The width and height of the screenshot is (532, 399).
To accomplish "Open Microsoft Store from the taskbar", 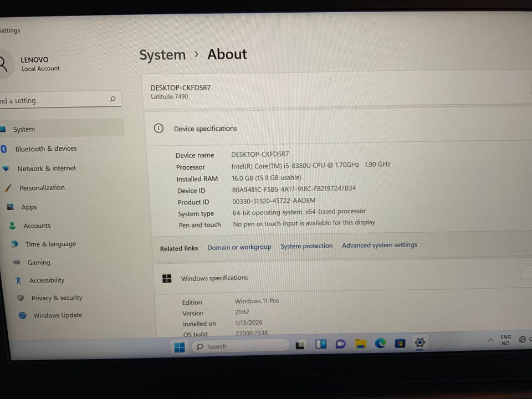I will click(400, 344).
